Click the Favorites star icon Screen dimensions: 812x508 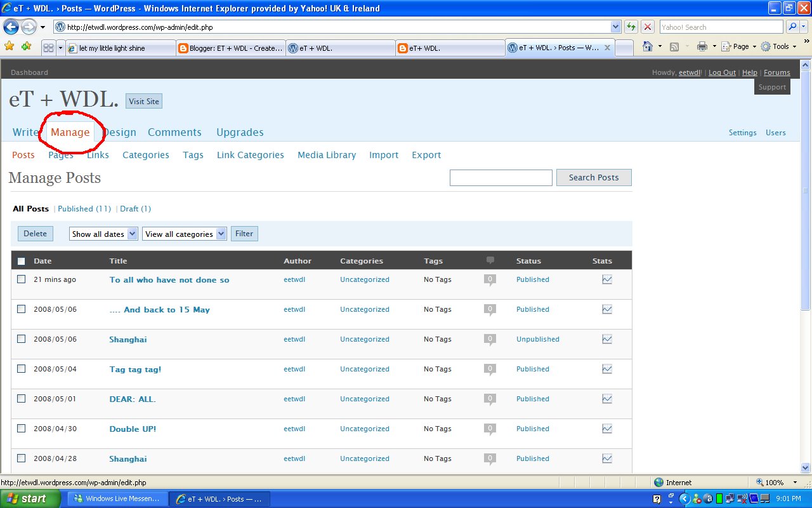tap(10, 46)
